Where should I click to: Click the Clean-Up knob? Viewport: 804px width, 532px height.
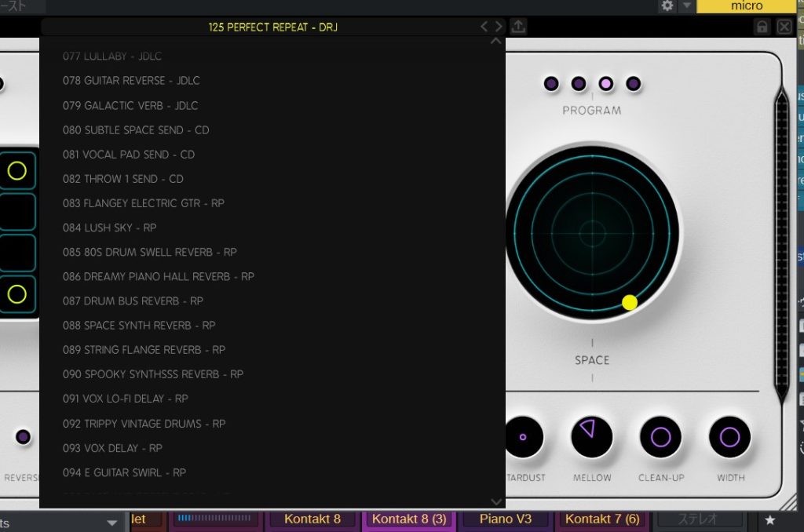click(660, 437)
